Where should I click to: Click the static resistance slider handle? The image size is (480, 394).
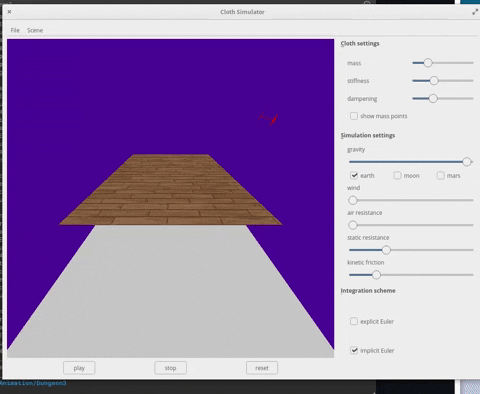tap(386, 250)
